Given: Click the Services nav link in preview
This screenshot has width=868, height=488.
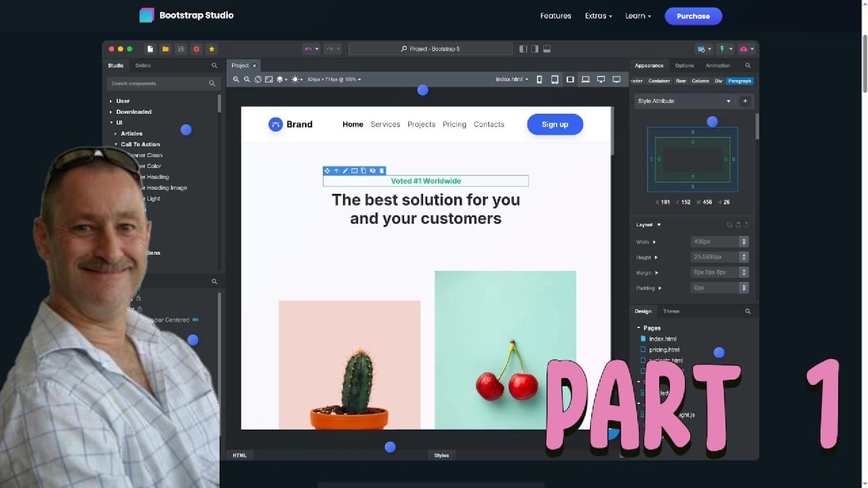Looking at the screenshot, I should 385,124.
